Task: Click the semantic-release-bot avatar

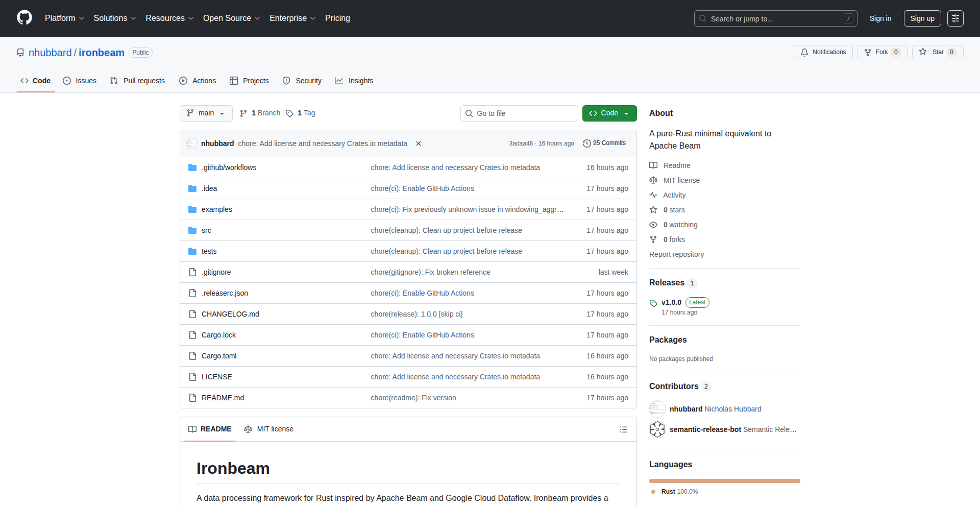Action: click(657, 429)
